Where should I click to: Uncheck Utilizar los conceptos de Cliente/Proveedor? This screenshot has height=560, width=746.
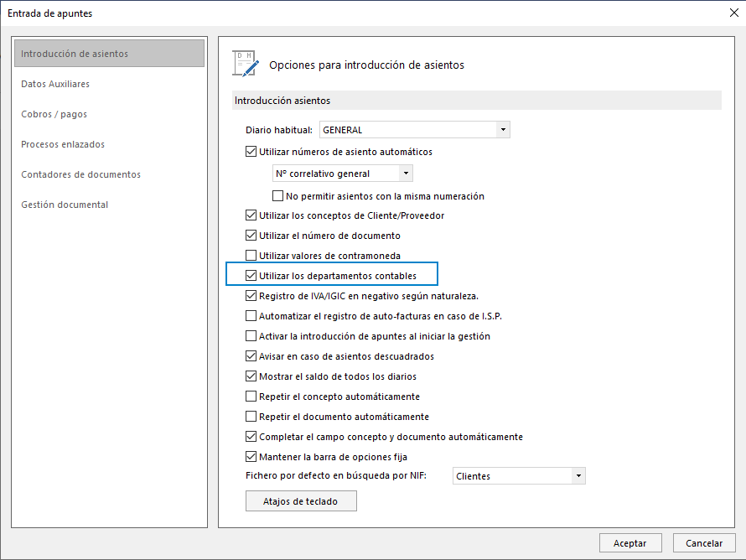tap(251, 215)
